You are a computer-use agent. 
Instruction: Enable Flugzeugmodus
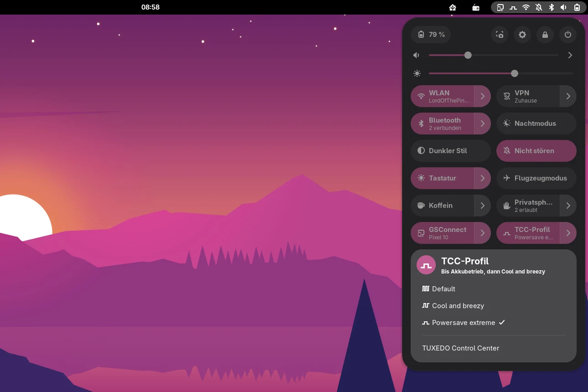pyautogui.click(x=536, y=178)
